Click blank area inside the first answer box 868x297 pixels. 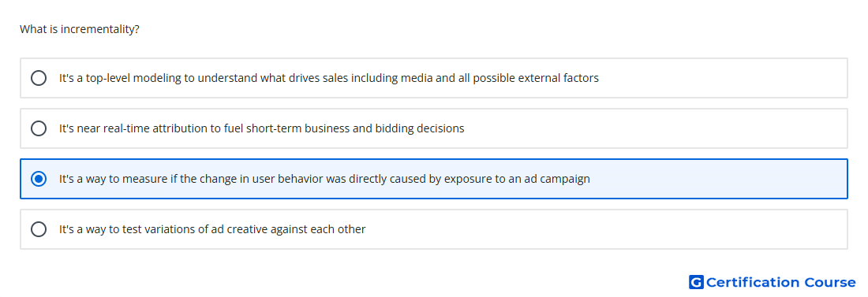[x=720, y=78]
